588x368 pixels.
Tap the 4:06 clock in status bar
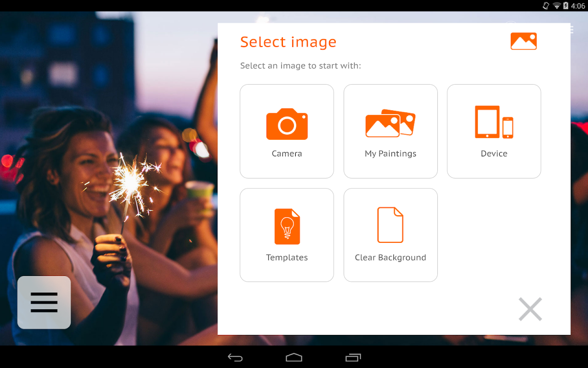pyautogui.click(x=578, y=6)
